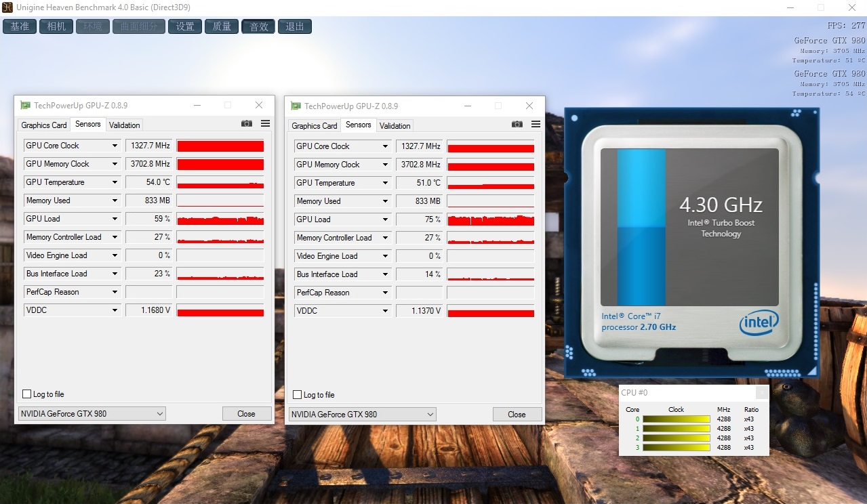Click the 基准 benchmark button in Heaven

pos(20,26)
